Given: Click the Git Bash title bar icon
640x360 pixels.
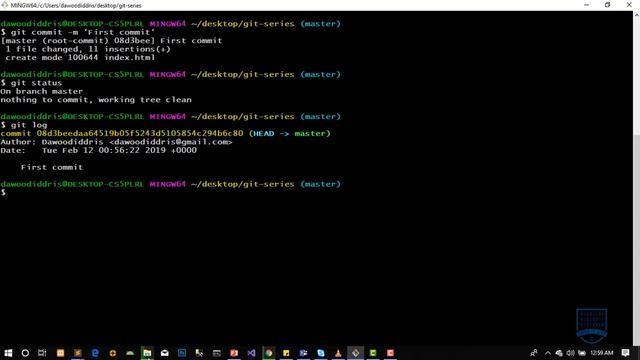Looking at the screenshot, I should pos(4,5).
